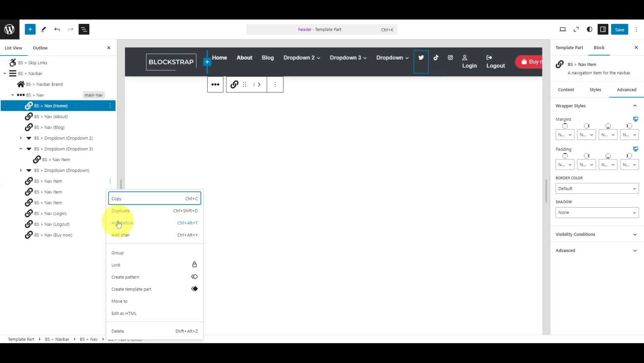This screenshot has width=644, height=363.
Task: Click the Undo arrow in toolbar
Action: click(57, 29)
